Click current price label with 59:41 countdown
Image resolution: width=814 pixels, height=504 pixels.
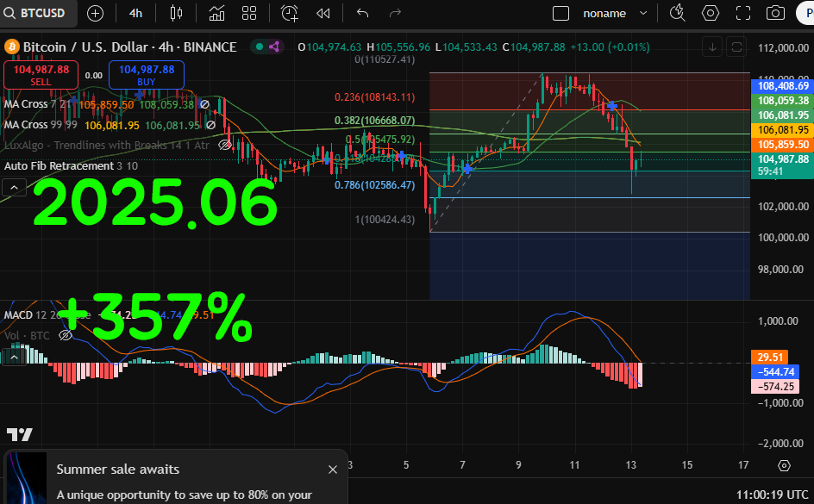(x=783, y=165)
